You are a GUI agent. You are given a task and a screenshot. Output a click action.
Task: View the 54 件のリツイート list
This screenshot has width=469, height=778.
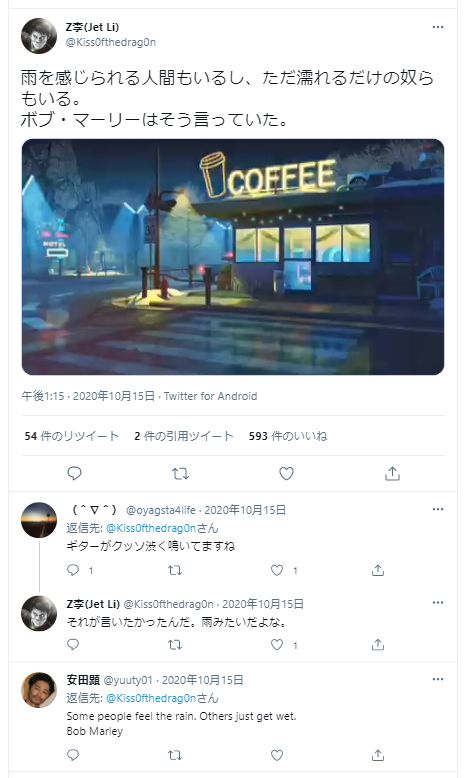click(71, 436)
